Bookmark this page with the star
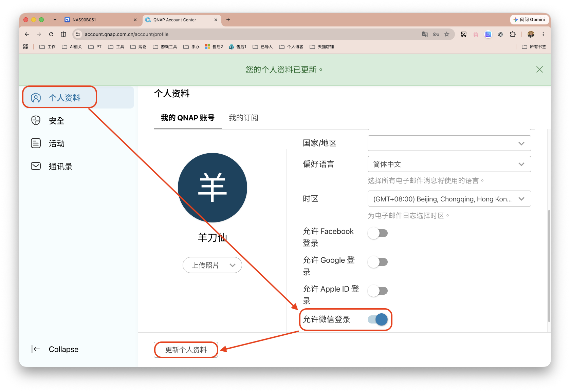 click(447, 34)
